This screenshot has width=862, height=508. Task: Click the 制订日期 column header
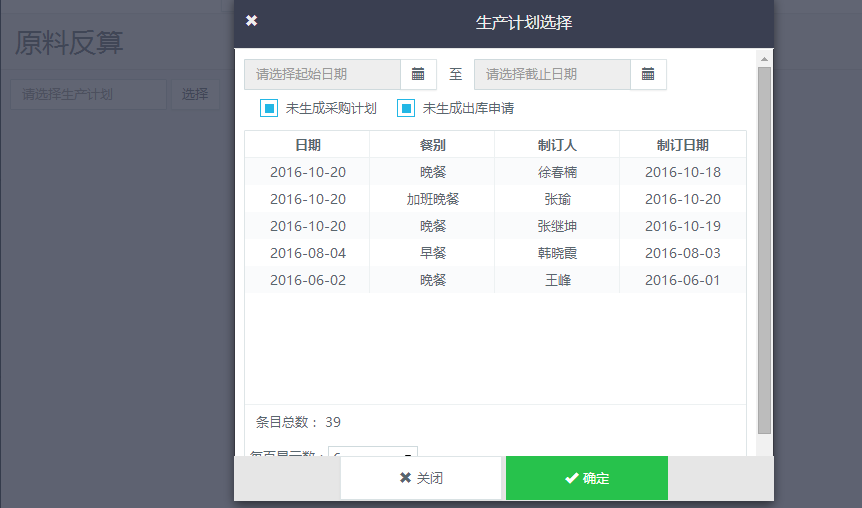coord(682,145)
